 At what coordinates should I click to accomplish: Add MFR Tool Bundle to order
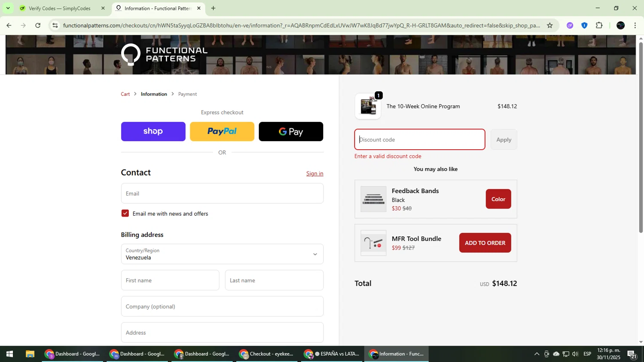485,243
